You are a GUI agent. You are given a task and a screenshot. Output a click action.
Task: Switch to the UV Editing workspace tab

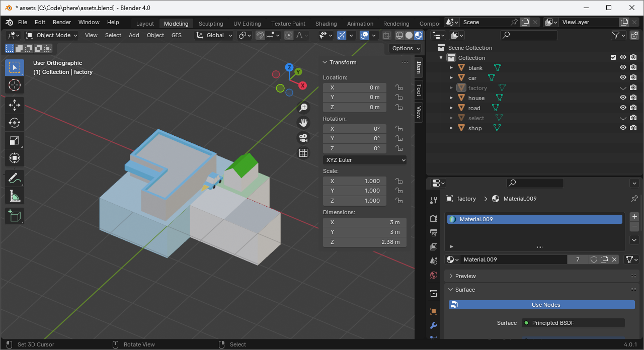coord(247,24)
